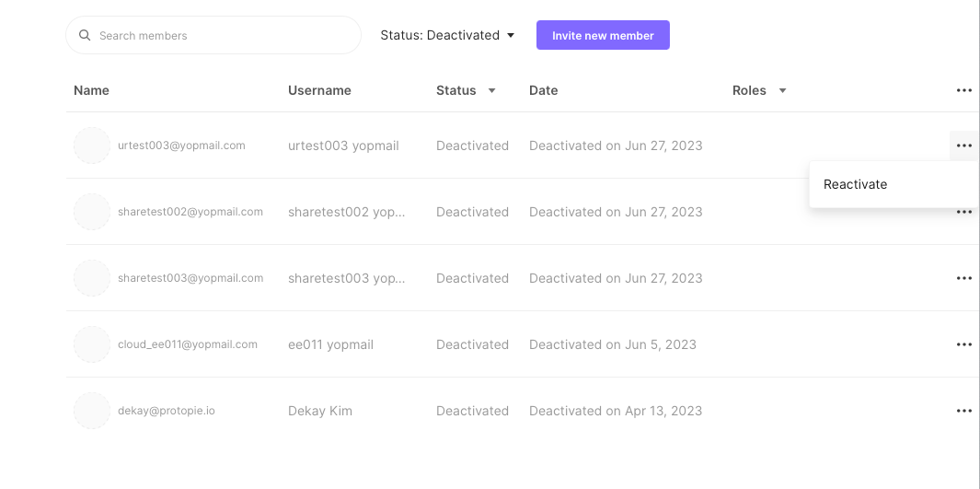This screenshot has width=980, height=489.
Task: Open more options for dekay@protopie.io row
Action: 963,411
